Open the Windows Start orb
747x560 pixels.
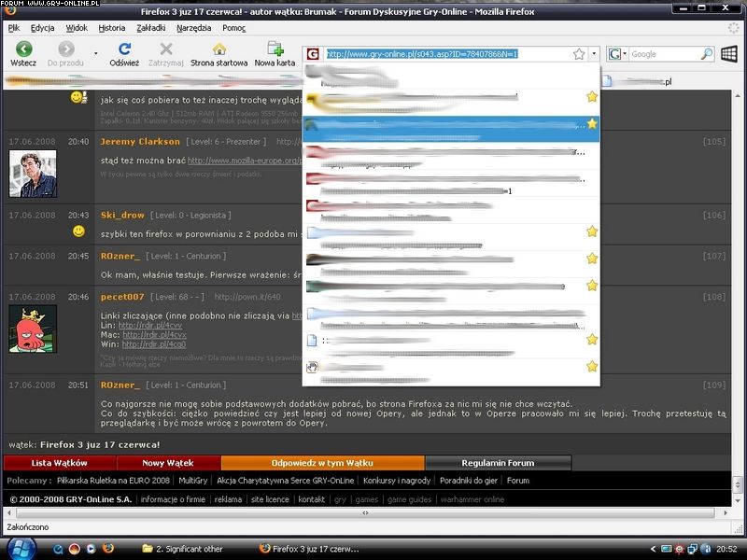(19, 548)
